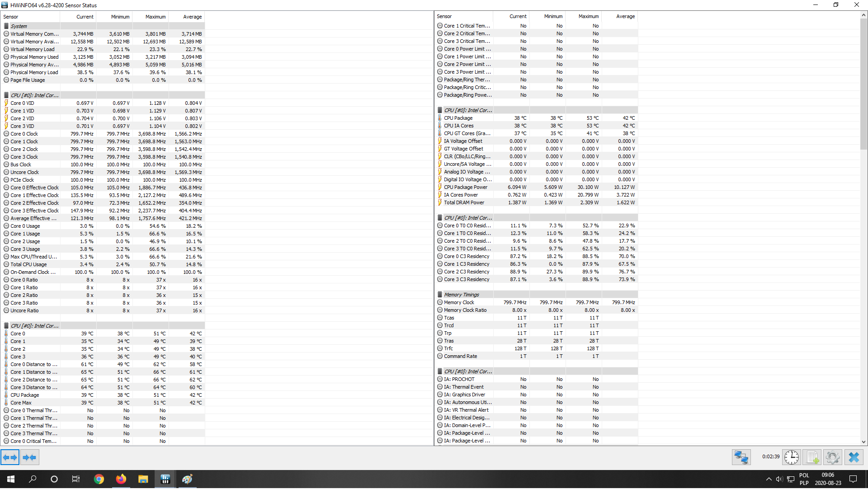Switch input language POL PLP indicator
This screenshot has height=489, width=868.
click(804, 480)
